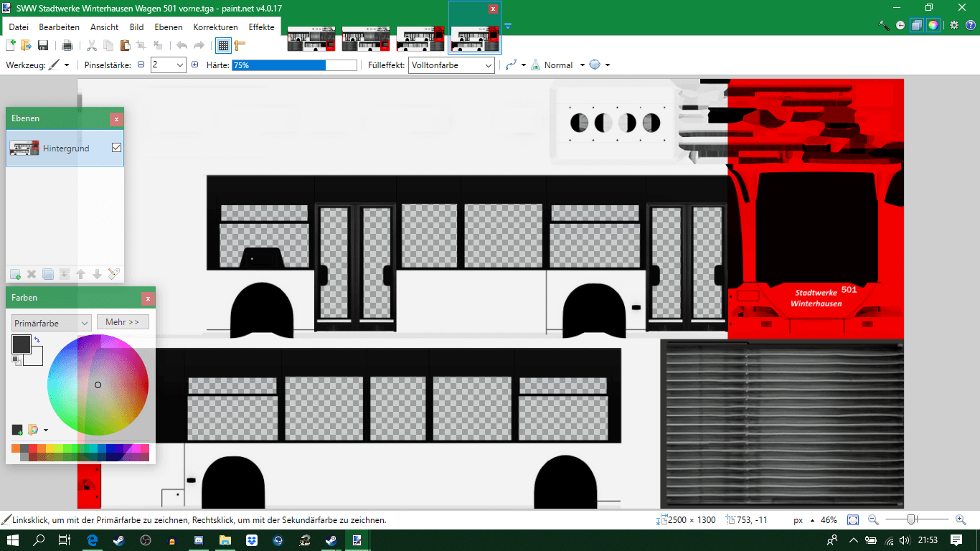Open the Korrekturen menu

point(215,27)
